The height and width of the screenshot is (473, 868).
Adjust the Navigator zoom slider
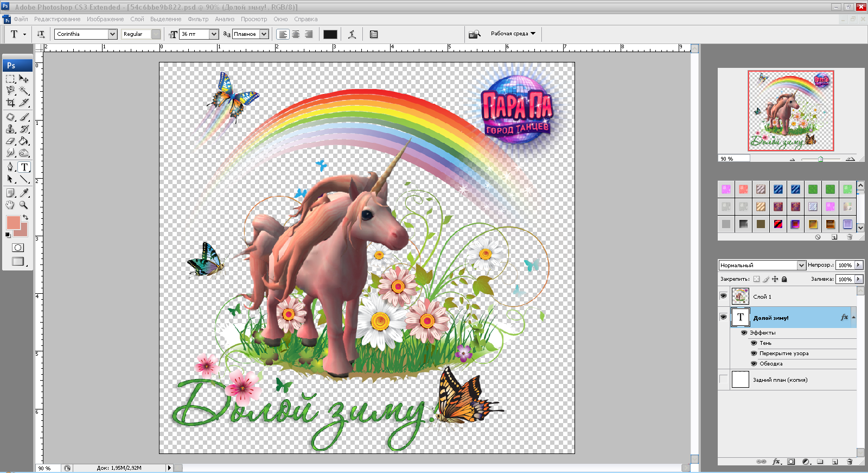click(x=820, y=159)
